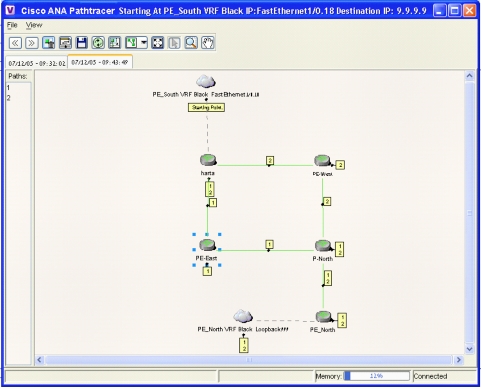482x389 pixels.
Task: Click the green map icon next to refresh
Action: click(115, 43)
